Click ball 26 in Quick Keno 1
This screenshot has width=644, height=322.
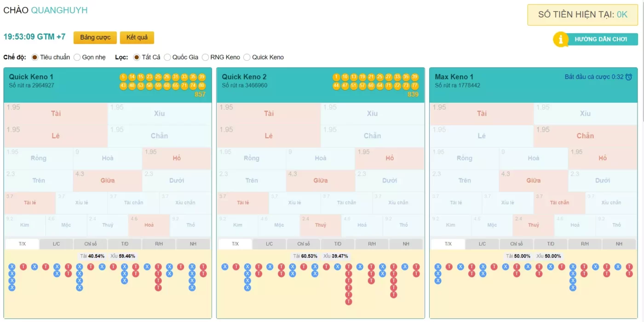[167, 77]
